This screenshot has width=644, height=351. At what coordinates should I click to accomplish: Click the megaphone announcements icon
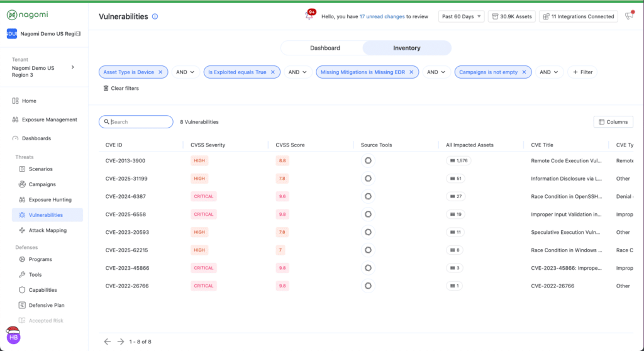coord(628,16)
